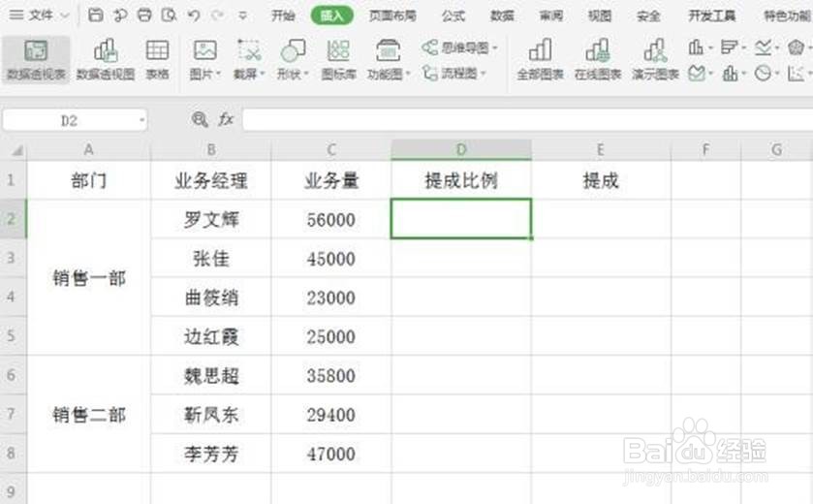Open the 流程图 flowchart dropdown

click(453, 73)
